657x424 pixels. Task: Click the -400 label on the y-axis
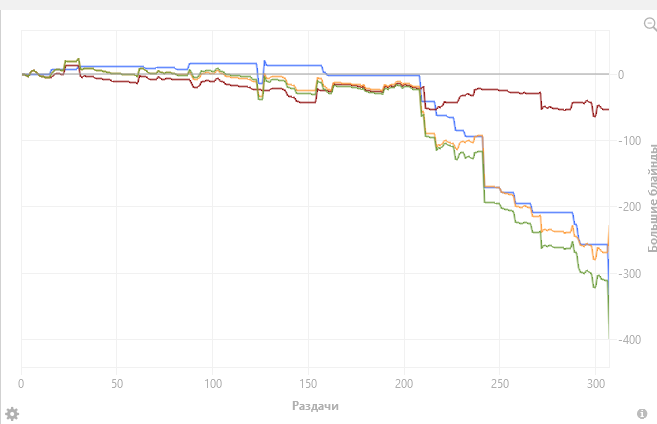(626, 340)
